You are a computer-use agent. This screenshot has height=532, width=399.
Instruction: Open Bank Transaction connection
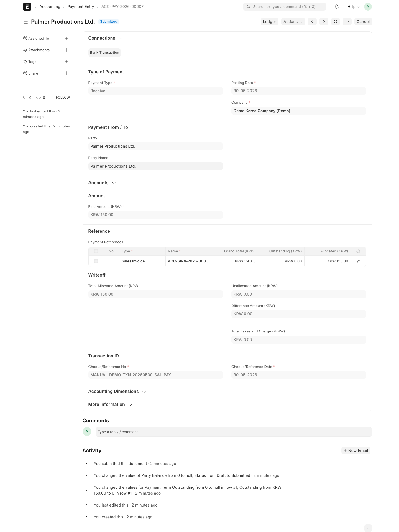(104, 53)
